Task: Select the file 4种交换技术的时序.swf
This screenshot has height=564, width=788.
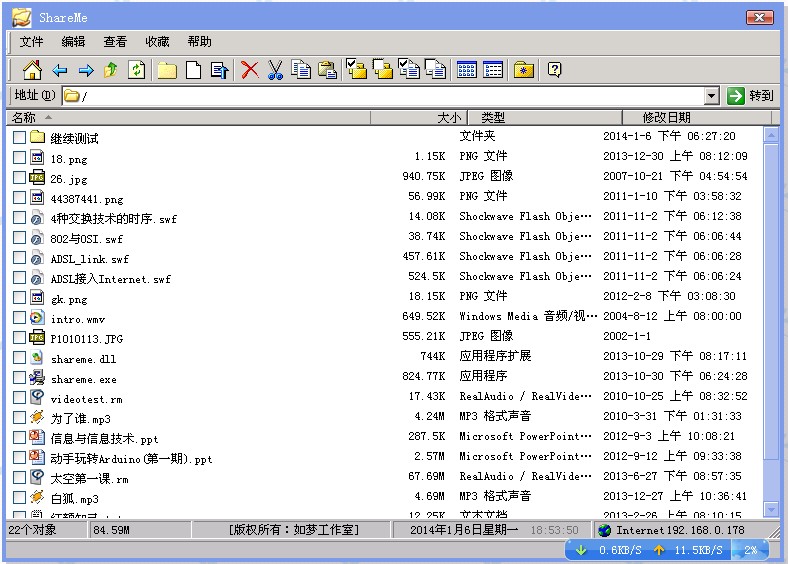Action: [114, 219]
